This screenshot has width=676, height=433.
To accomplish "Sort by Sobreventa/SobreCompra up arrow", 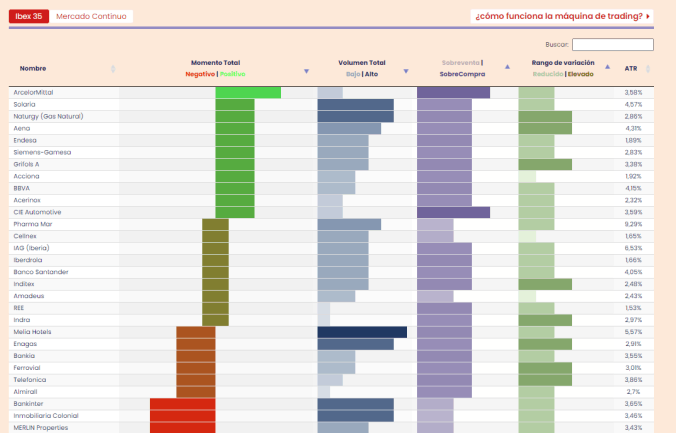I will 507,67.
